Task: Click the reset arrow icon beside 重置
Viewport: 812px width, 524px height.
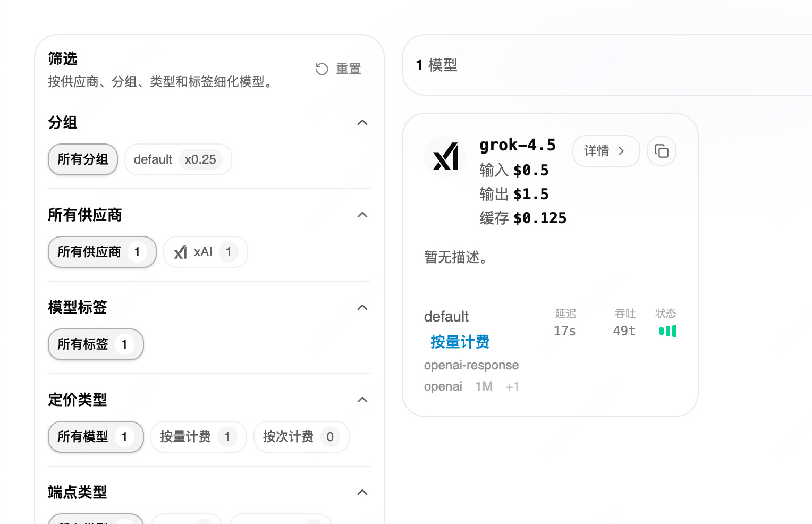Action: (x=322, y=69)
